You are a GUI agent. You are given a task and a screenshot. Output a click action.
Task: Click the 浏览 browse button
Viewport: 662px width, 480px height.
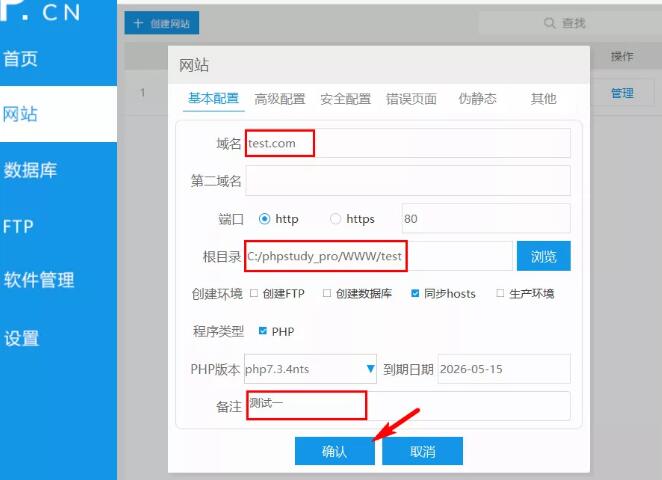pyautogui.click(x=544, y=256)
